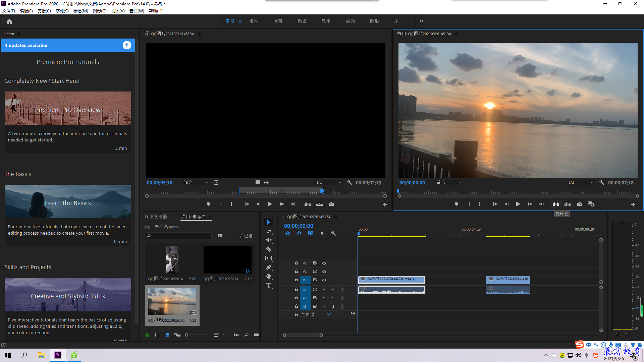Viewport: 644px width, 362px height.
Task: Export frame from source monitor
Action: tap(331, 204)
